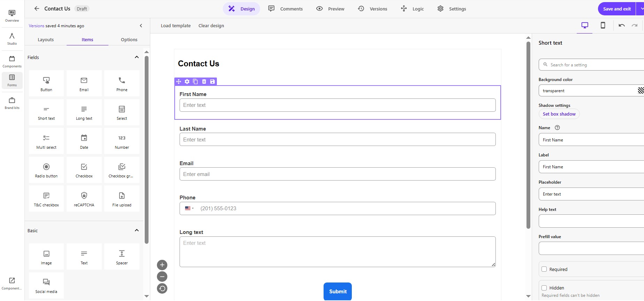Image resolution: width=644 pixels, height=301 pixels.
Task: Zoom in on the form canvas
Action: pos(162,265)
